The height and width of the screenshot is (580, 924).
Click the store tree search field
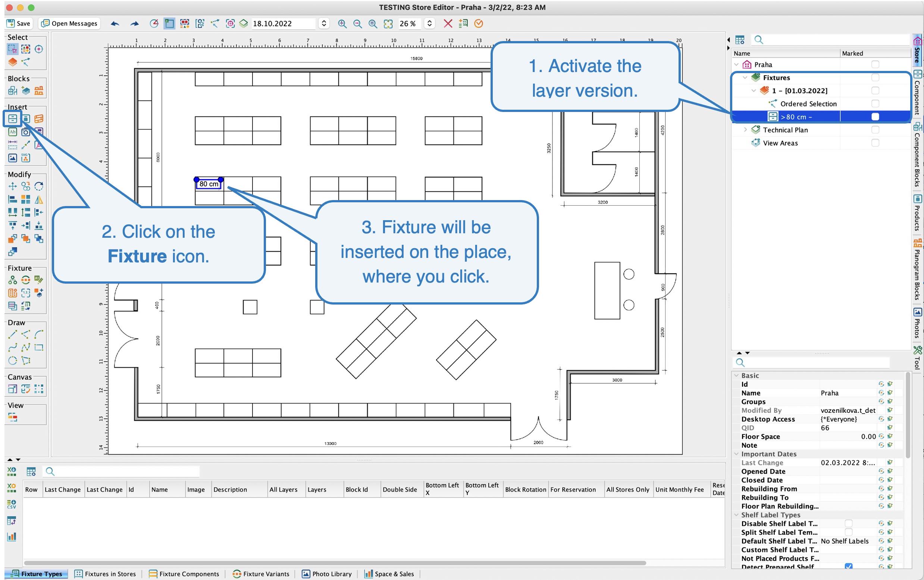click(x=830, y=40)
